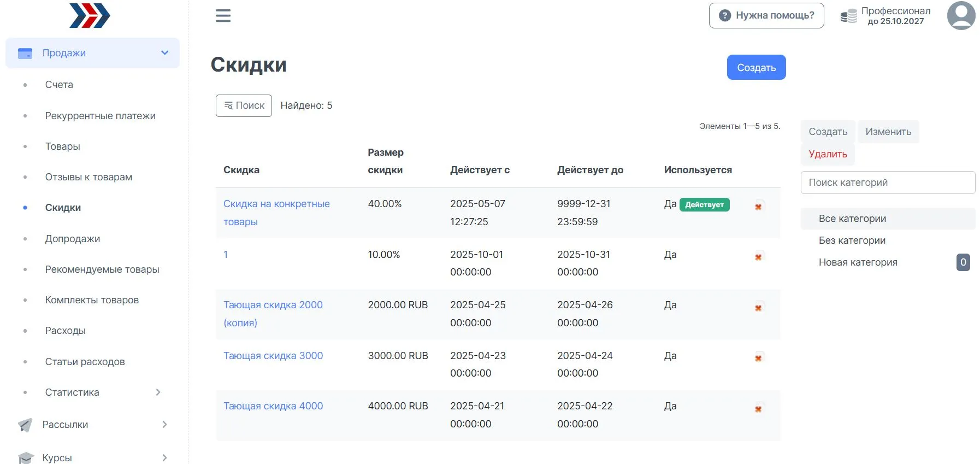Open the hamburger menu icon
980x464 pixels.
tap(223, 16)
